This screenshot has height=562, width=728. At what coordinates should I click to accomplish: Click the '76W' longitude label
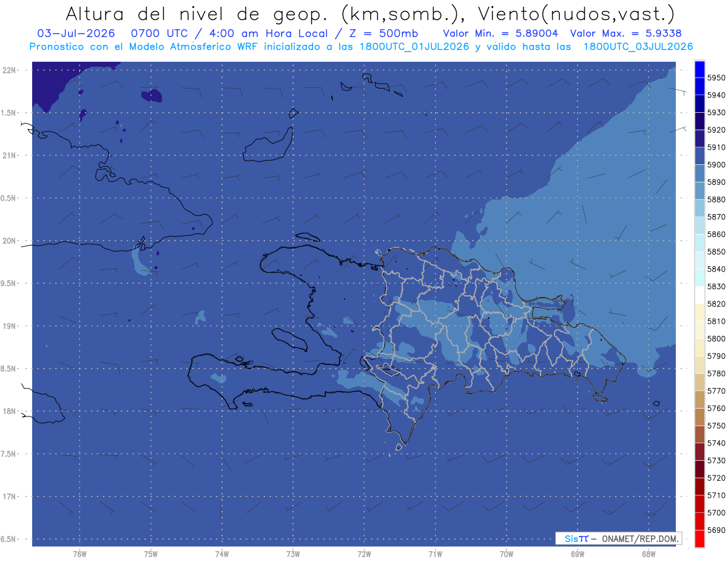[79, 554]
